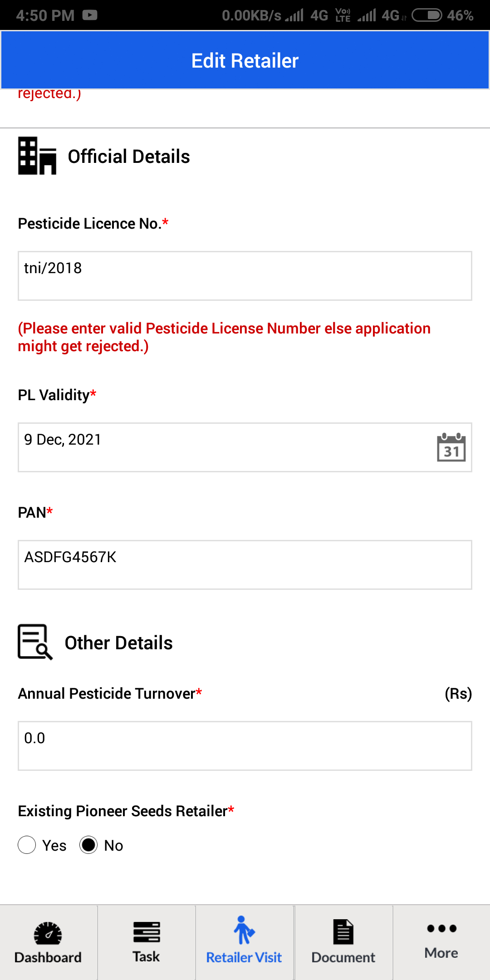
Task: Select Yes for Existing Pioneer Seeds Retailer
Action: click(x=27, y=845)
